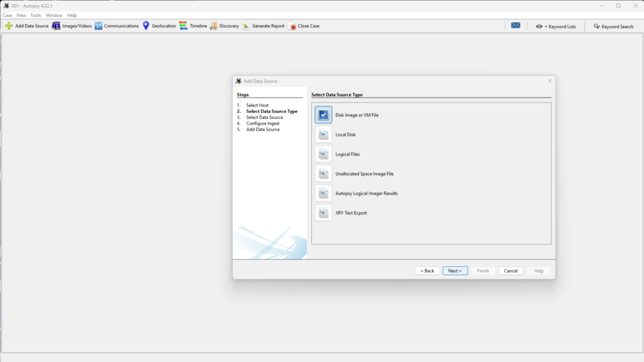The image size is (644, 362).
Task: Select Unallocated Space Image File option
Action: 324,174
